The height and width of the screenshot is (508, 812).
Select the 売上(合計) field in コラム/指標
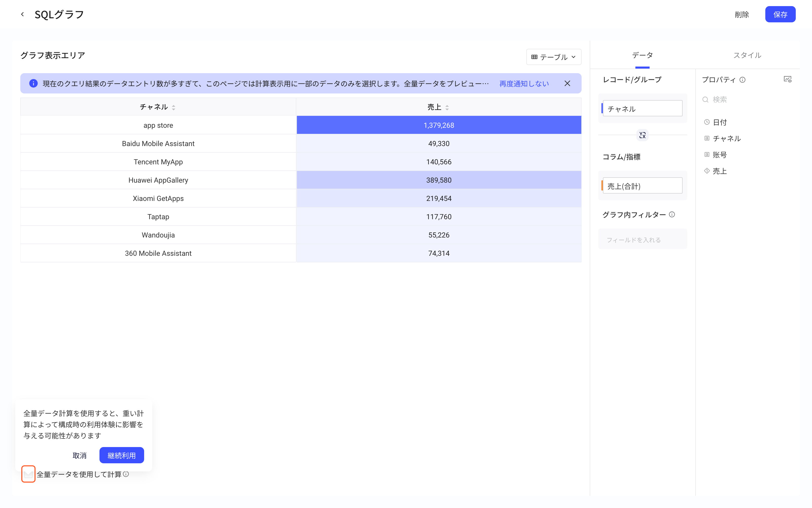coord(642,185)
